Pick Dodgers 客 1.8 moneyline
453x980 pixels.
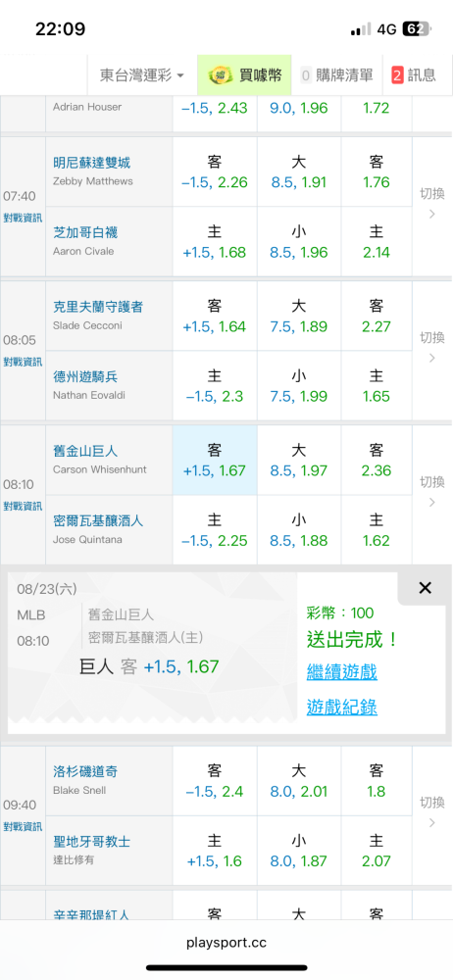pyautogui.click(x=377, y=781)
